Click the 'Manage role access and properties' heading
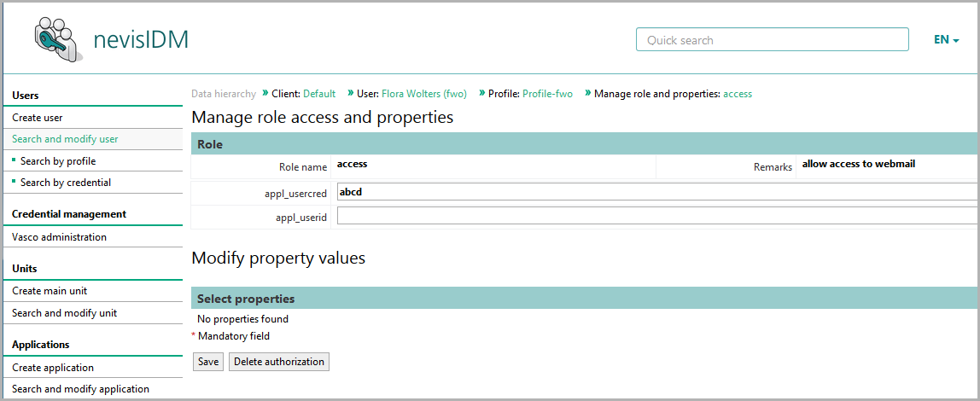 tap(323, 117)
